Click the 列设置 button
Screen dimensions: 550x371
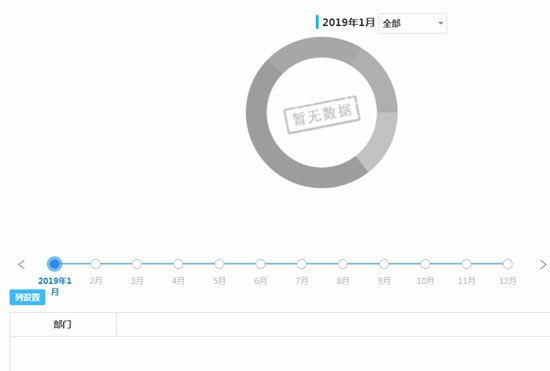click(x=27, y=297)
